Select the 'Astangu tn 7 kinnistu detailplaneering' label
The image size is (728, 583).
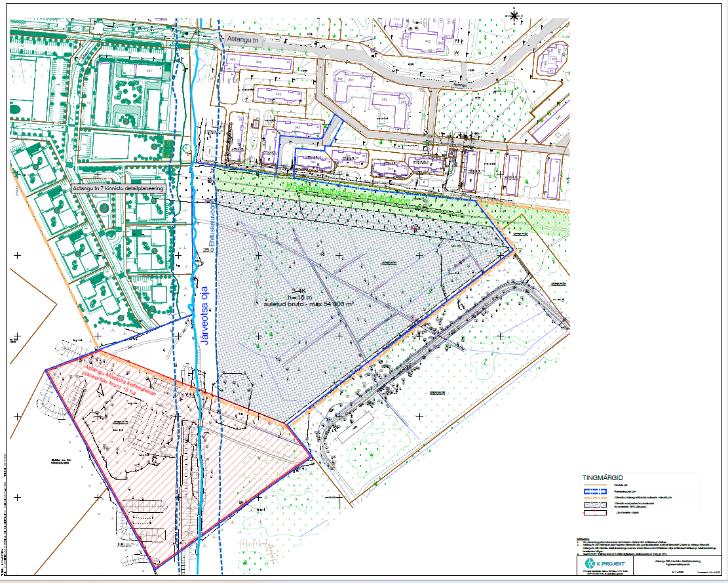tap(117, 188)
